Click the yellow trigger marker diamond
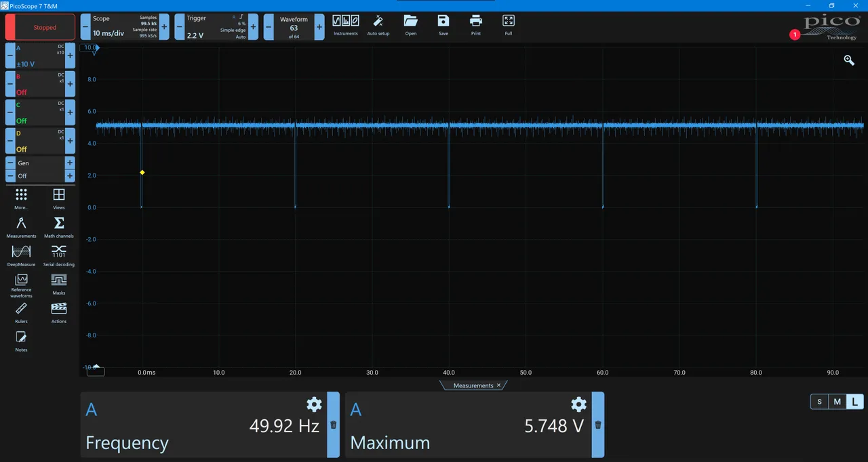The width and height of the screenshot is (868, 462). click(x=142, y=173)
